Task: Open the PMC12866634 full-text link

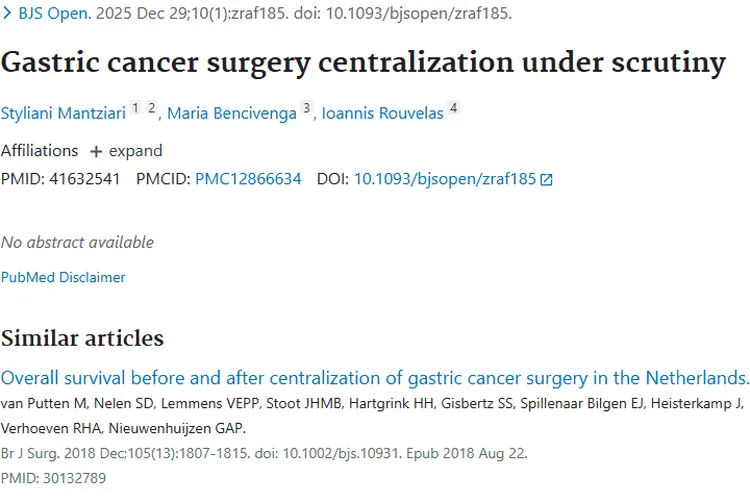Action: [x=248, y=180]
